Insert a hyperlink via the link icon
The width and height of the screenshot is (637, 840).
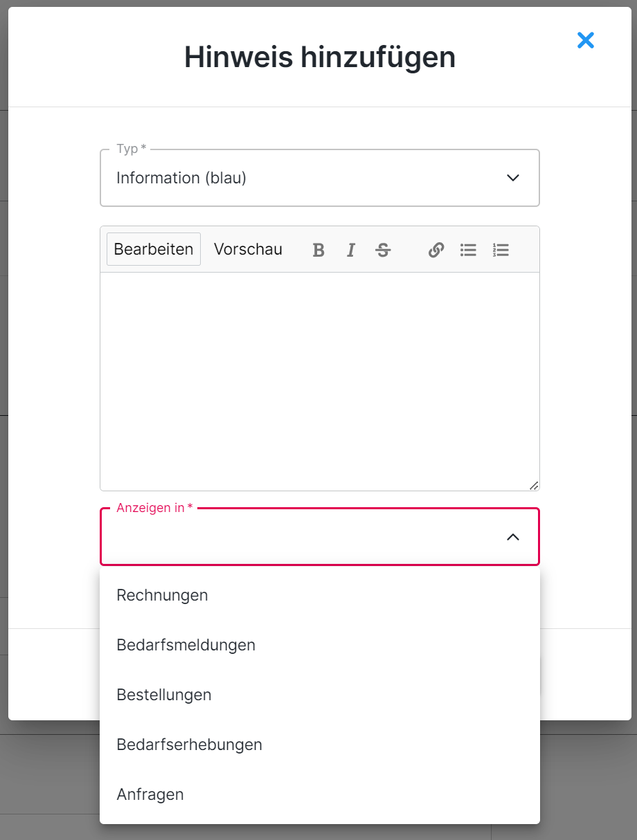(x=436, y=250)
